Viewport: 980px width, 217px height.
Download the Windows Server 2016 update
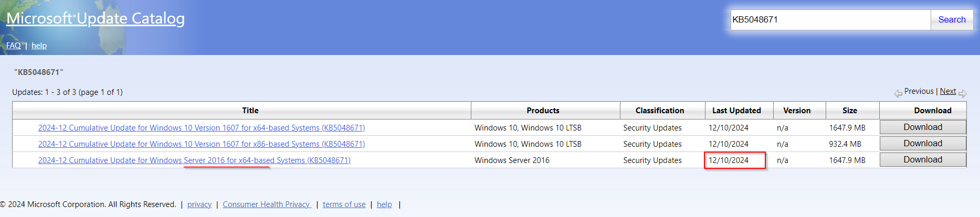[x=923, y=160]
